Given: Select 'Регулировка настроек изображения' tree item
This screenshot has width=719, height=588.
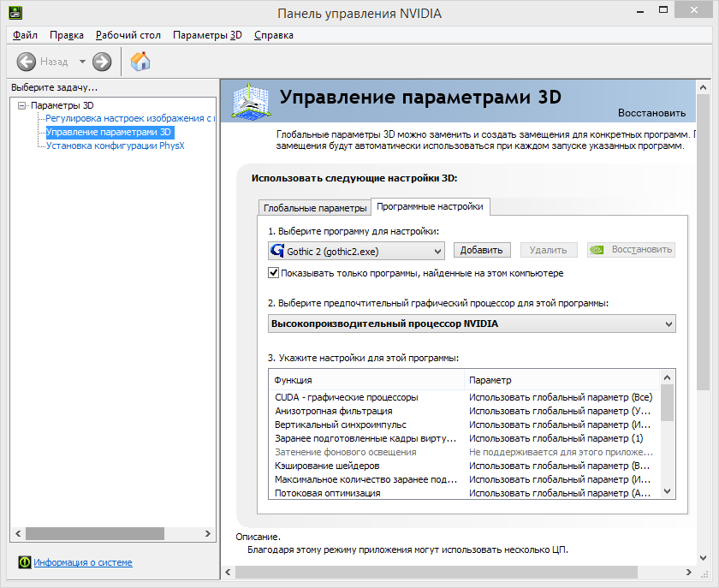Looking at the screenshot, I should pyautogui.click(x=130, y=118).
